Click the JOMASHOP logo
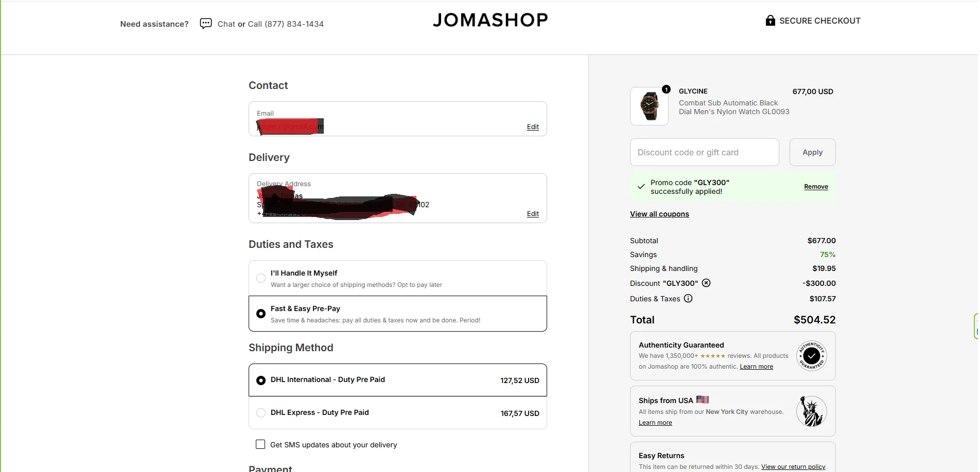Screen dimensions: 980x472 (x=490, y=20)
